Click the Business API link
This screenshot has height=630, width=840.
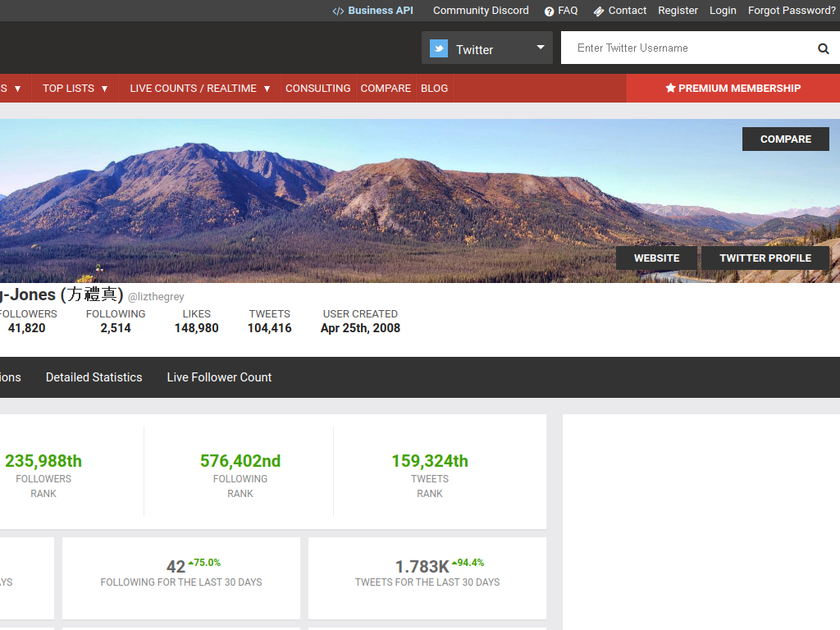381,10
